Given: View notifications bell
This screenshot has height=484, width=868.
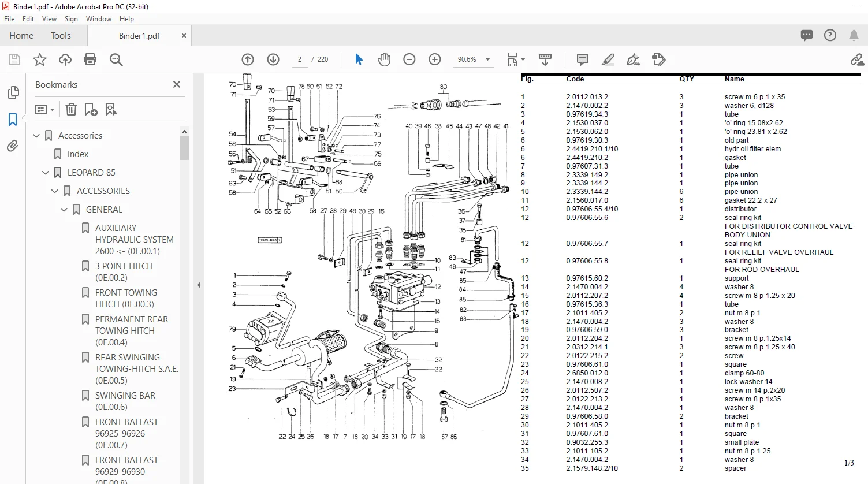Looking at the screenshot, I should pos(854,35).
